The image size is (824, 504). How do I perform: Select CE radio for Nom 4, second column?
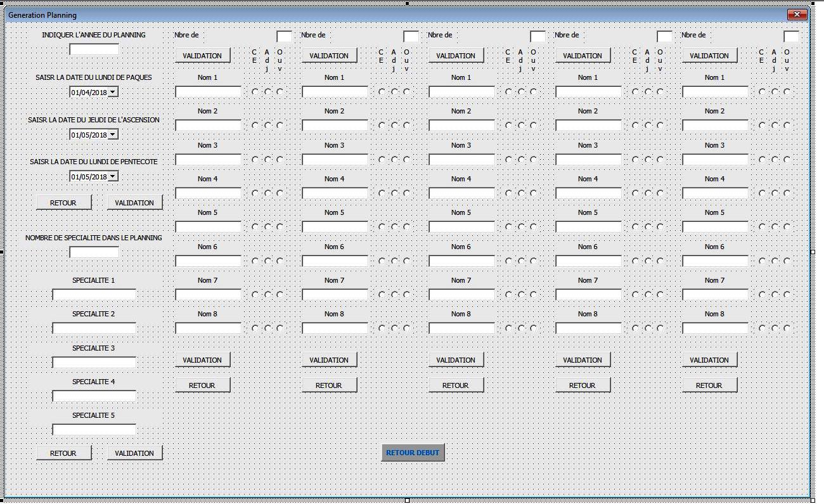click(x=382, y=193)
